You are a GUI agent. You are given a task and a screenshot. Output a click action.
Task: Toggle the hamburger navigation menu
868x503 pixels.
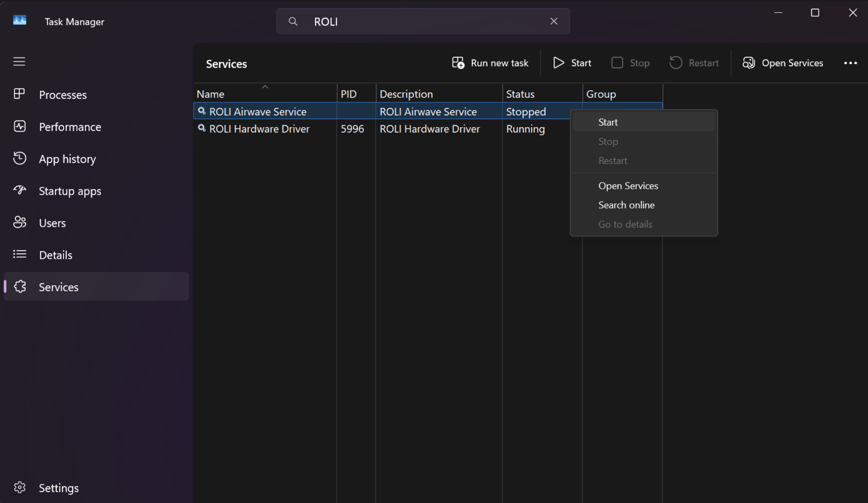(x=19, y=61)
